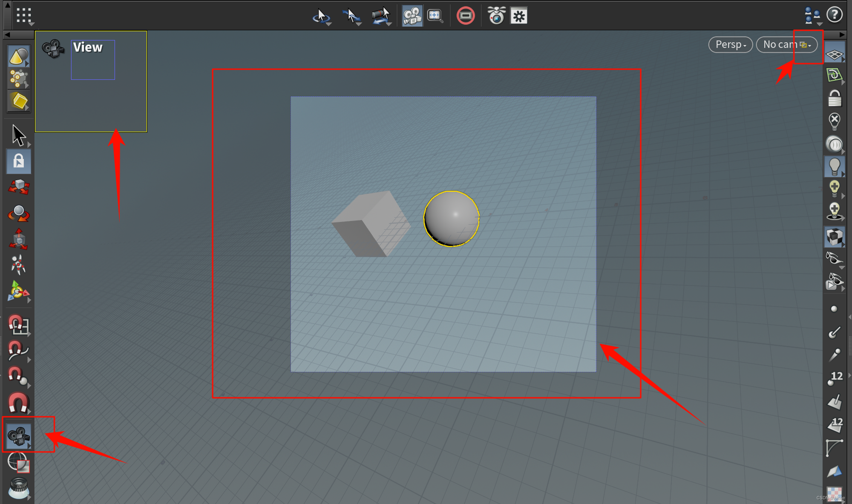This screenshot has width=852, height=504.
Task: Select the Handles tool with colored arrows
Action: [19, 291]
